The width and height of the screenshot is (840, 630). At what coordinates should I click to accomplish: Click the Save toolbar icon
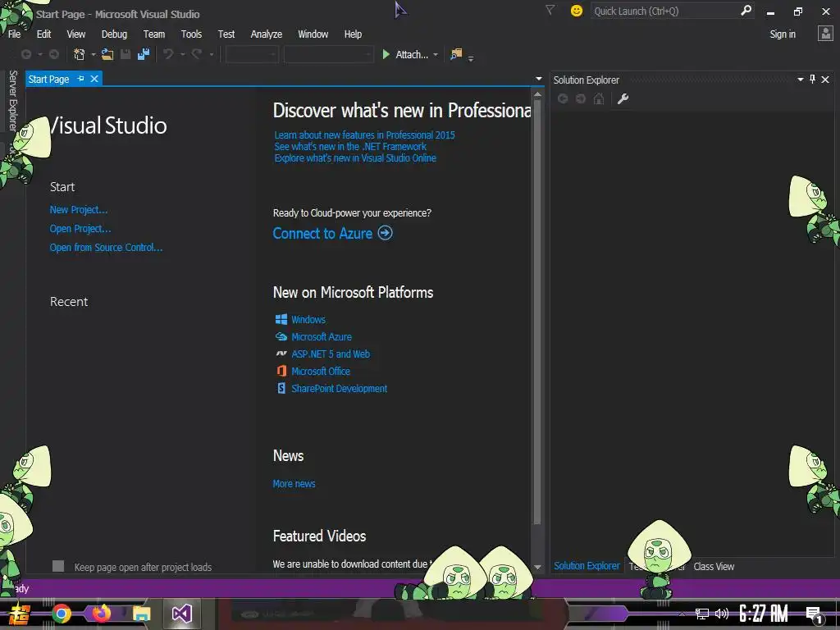(126, 54)
